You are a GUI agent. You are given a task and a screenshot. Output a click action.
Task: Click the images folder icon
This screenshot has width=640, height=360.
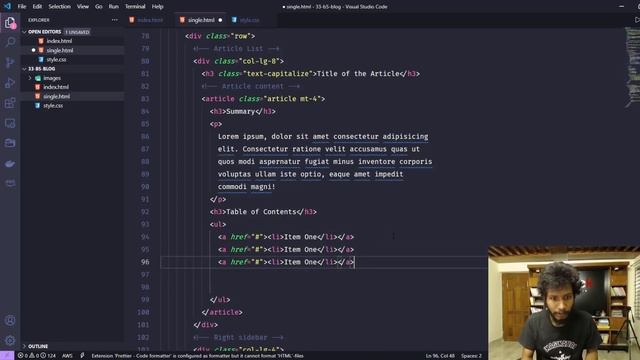38,78
